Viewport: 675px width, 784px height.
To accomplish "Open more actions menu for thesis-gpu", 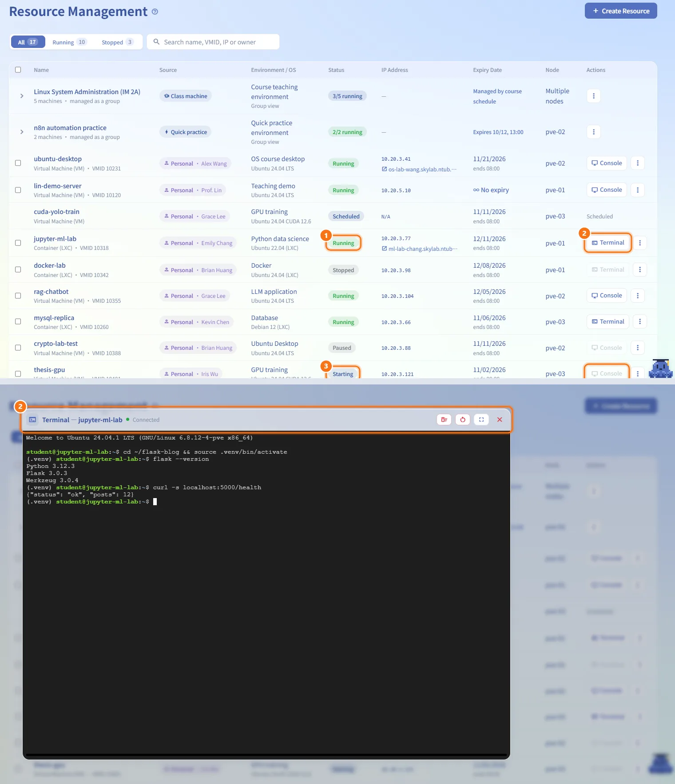I will click(638, 374).
